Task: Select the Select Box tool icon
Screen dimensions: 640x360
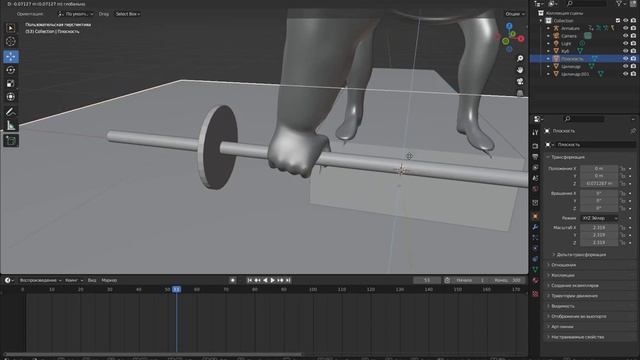Action: [x=11, y=28]
